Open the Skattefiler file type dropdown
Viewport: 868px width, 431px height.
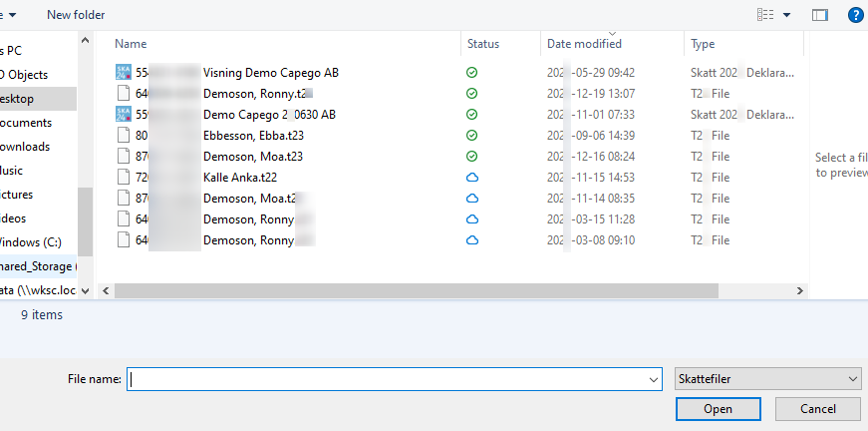[x=767, y=379]
